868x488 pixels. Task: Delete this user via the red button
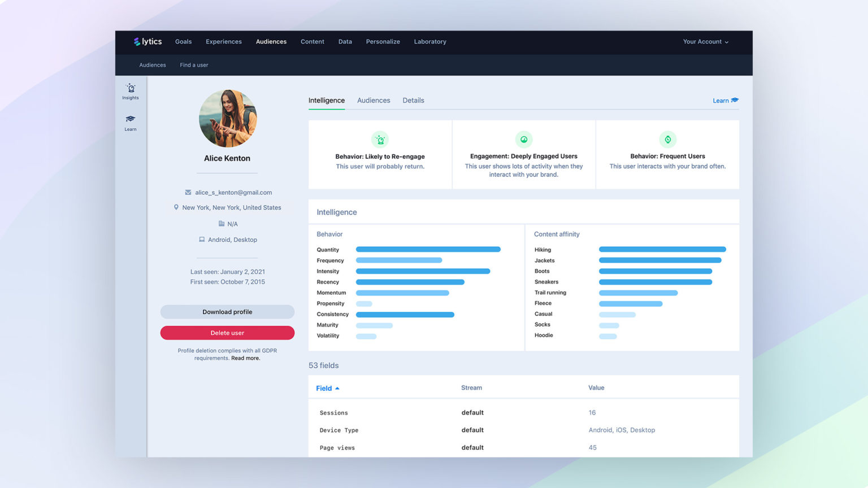(x=227, y=333)
